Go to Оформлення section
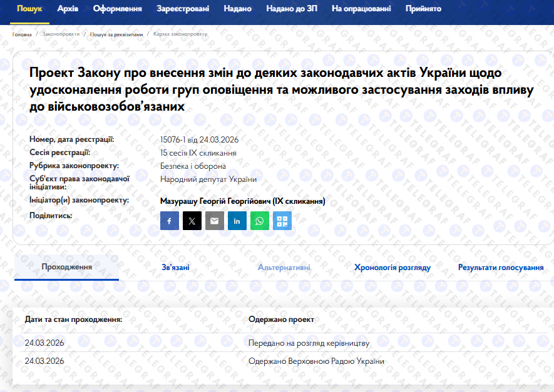 [117, 9]
